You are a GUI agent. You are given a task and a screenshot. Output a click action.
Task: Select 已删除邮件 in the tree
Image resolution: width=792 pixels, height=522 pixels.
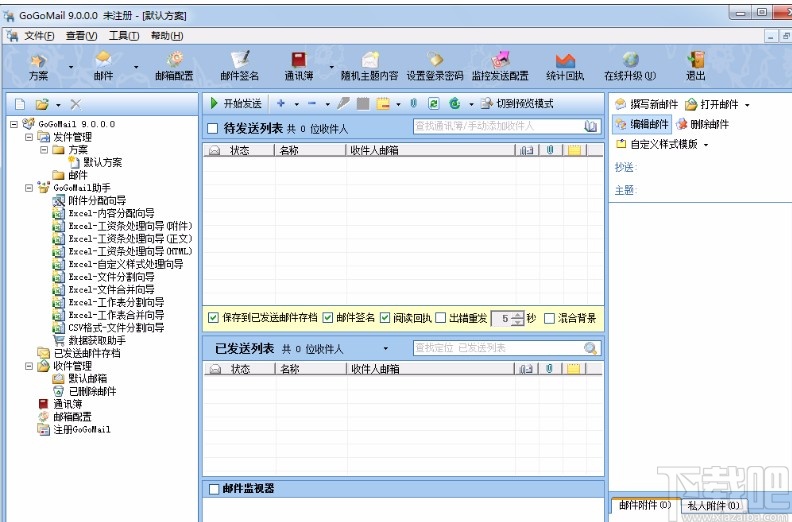click(92, 391)
